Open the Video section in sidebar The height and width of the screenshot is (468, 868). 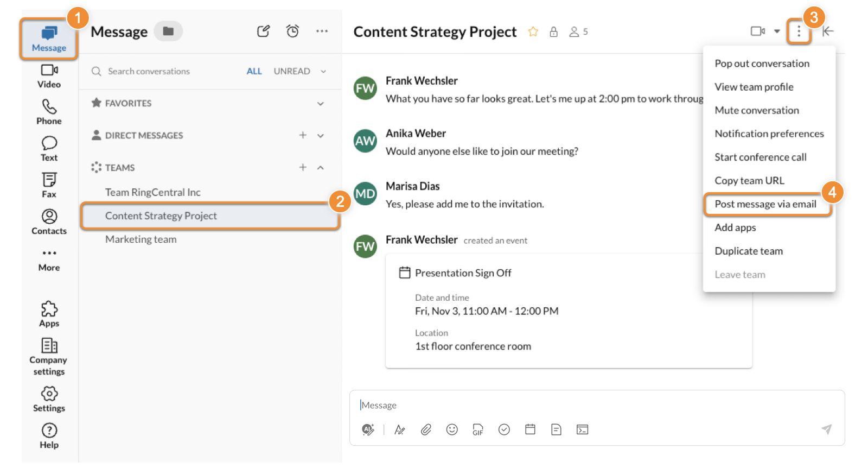pos(49,76)
